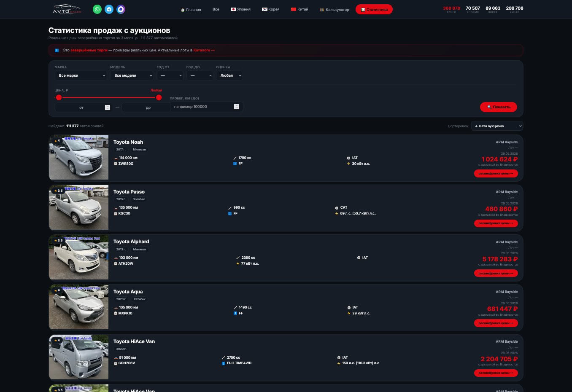Open the Модель model dropdown
572x392 pixels.
(132, 75)
